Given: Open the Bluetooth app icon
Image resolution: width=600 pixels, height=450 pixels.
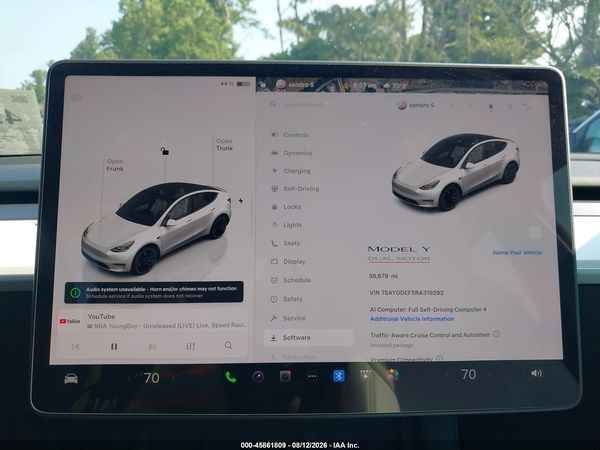Looking at the screenshot, I should [339, 376].
